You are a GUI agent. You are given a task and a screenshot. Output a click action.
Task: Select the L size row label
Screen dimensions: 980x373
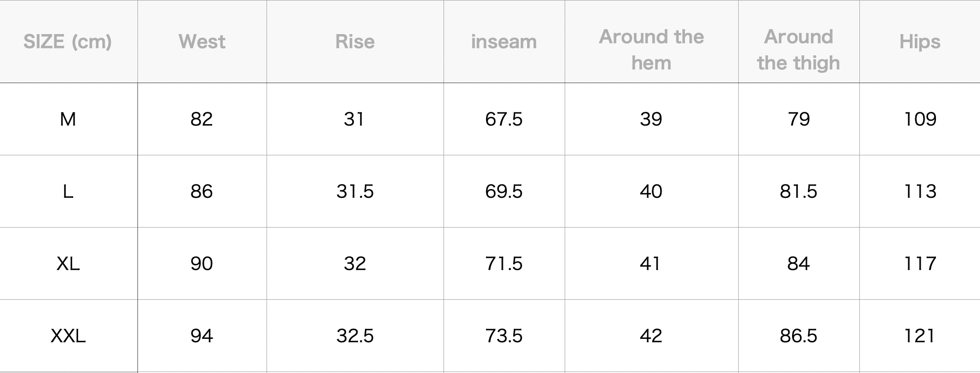(x=68, y=191)
